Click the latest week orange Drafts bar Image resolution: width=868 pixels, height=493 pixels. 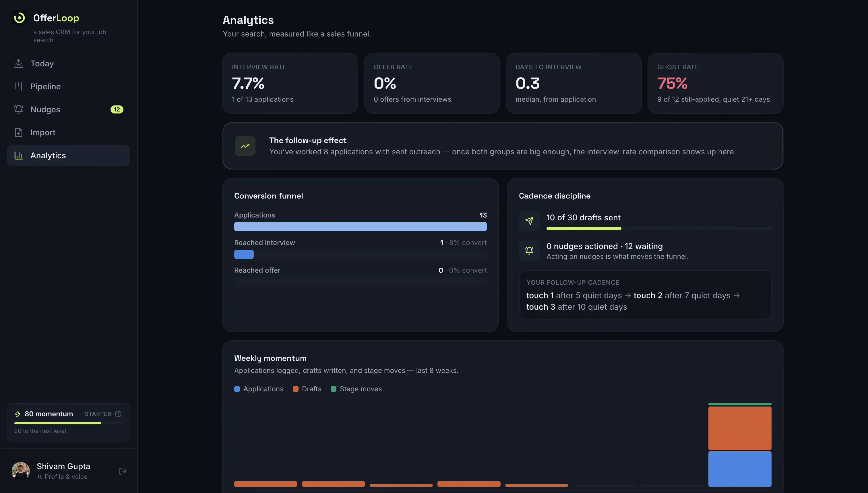coord(740,428)
